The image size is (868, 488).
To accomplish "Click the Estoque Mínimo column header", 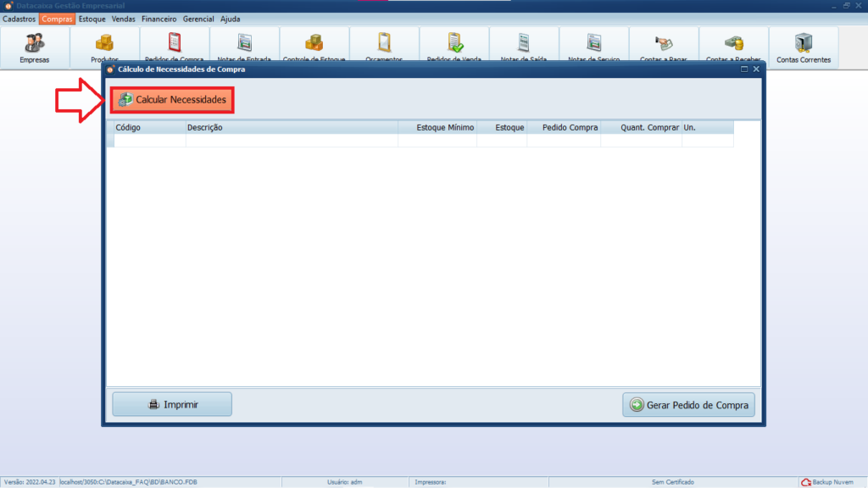I will tap(437, 127).
